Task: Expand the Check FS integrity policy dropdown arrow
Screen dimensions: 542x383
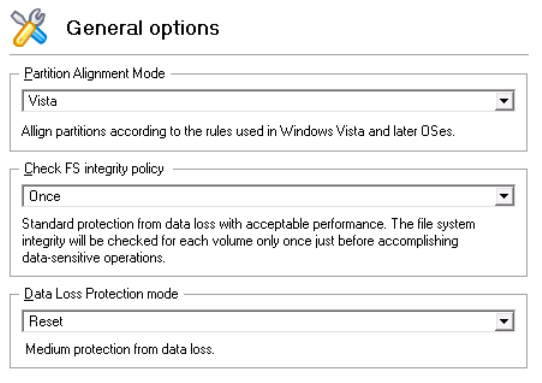Action: point(504,196)
